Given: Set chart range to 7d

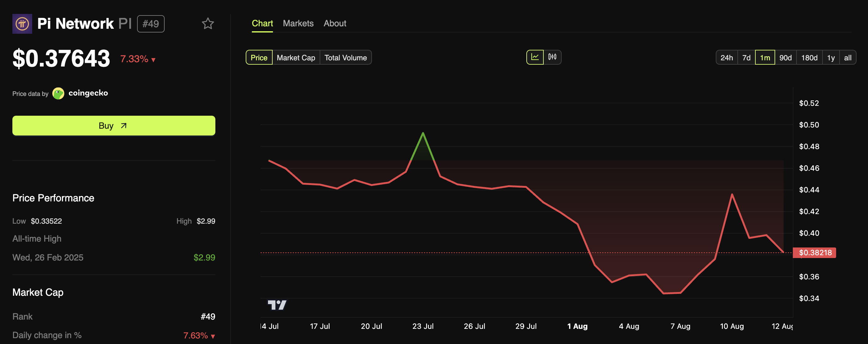Looking at the screenshot, I should tap(746, 58).
